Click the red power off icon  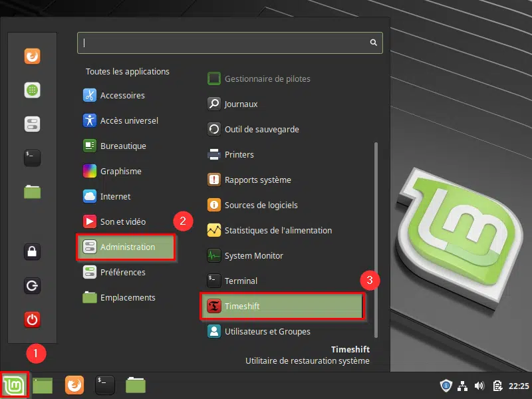coord(32,320)
